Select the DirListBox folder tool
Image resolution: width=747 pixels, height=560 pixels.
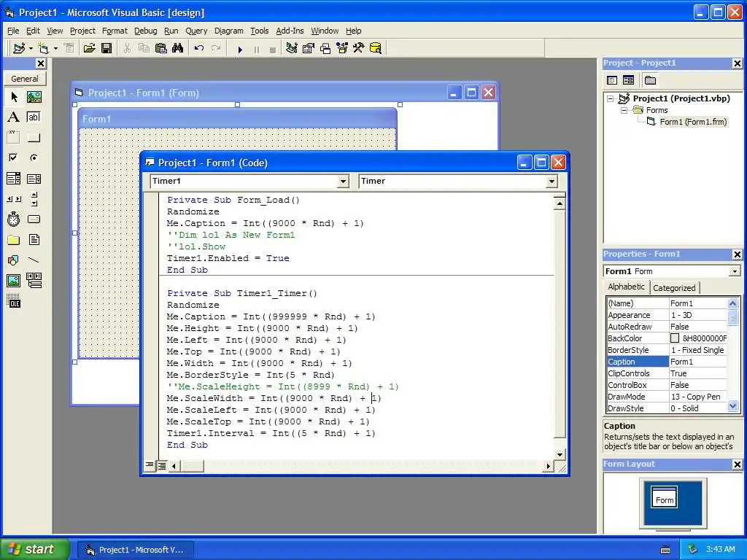[x=14, y=239]
